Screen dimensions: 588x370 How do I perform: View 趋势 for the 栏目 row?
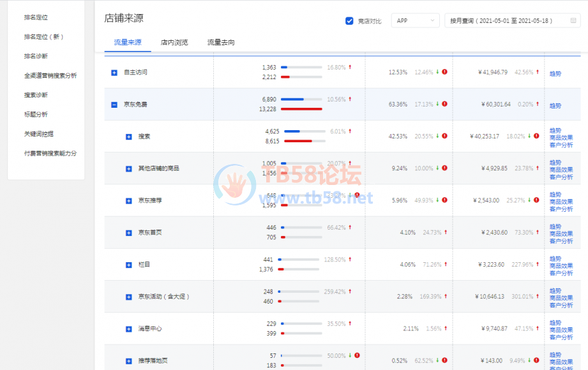(555, 258)
